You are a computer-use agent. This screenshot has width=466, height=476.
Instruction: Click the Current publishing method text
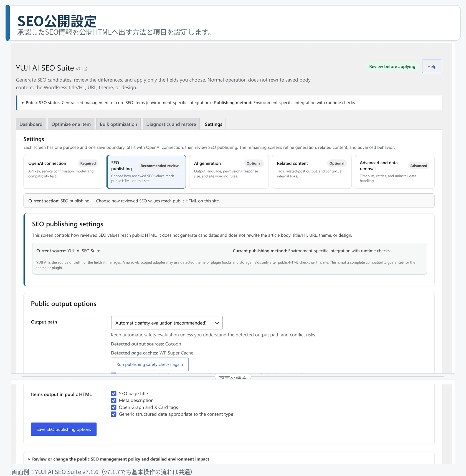tap(311, 251)
